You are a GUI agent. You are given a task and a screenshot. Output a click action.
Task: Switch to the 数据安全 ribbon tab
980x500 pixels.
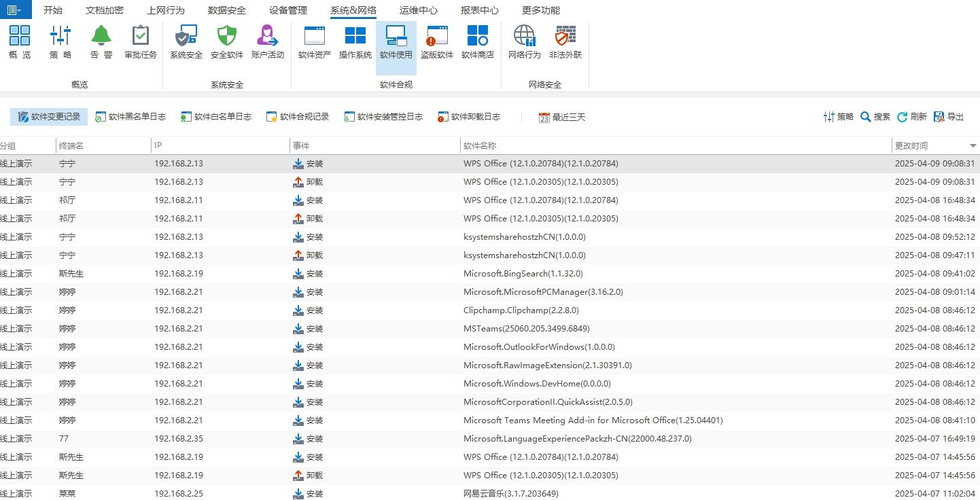pyautogui.click(x=227, y=10)
